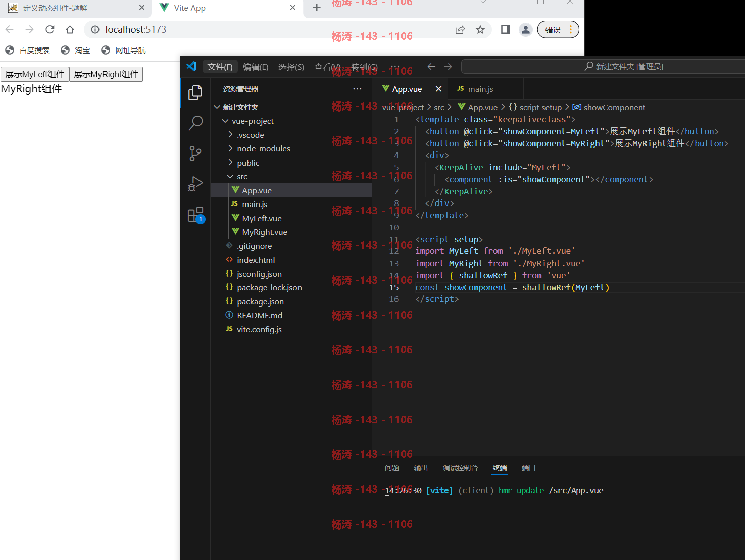
Task: Close the 定义动态组件-题解 browser tab
Action: tap(142, 8)
